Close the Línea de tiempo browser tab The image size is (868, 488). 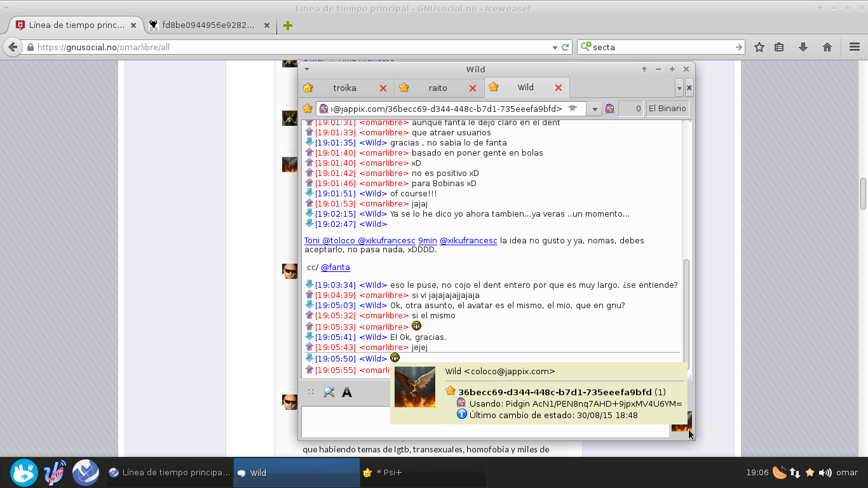pos(133,25)
